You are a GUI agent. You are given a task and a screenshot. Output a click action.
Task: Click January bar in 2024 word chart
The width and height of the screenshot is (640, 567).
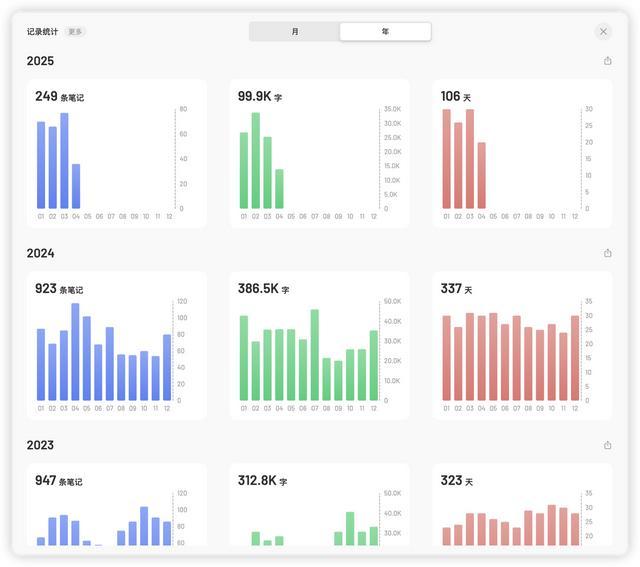(x=244, y=358)
